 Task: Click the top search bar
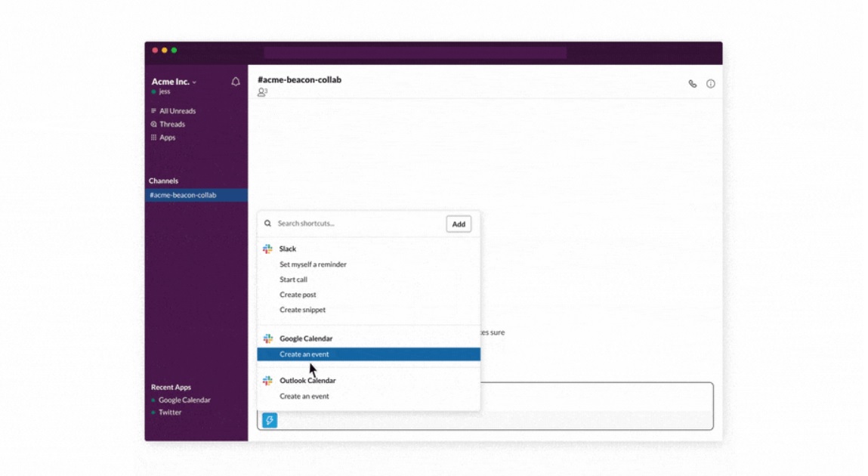[x=415, y=53]
